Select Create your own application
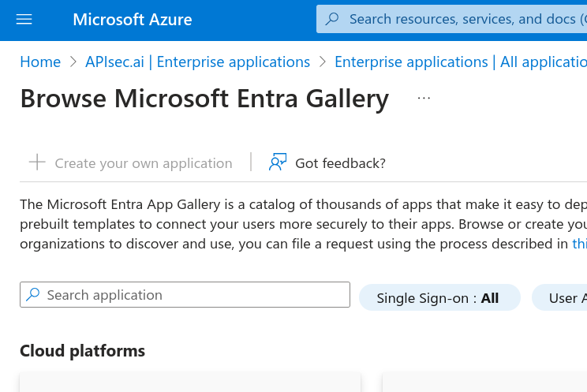Screen dimensions: 587x392 click(143, 163)
